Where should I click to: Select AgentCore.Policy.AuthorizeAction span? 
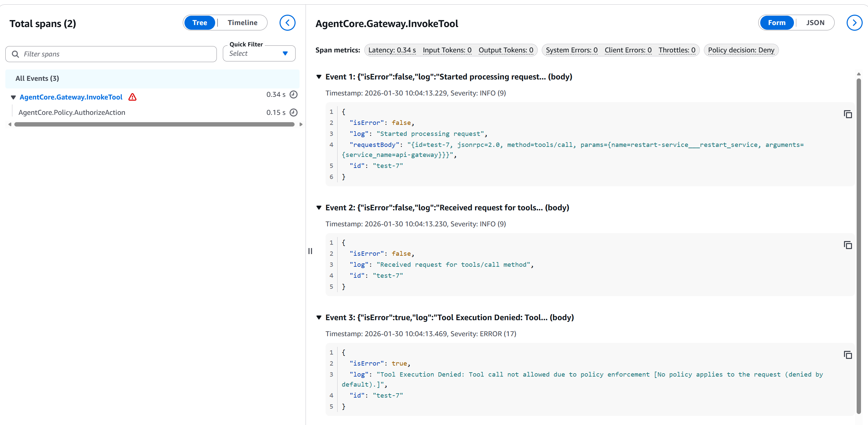pos(72,112)
